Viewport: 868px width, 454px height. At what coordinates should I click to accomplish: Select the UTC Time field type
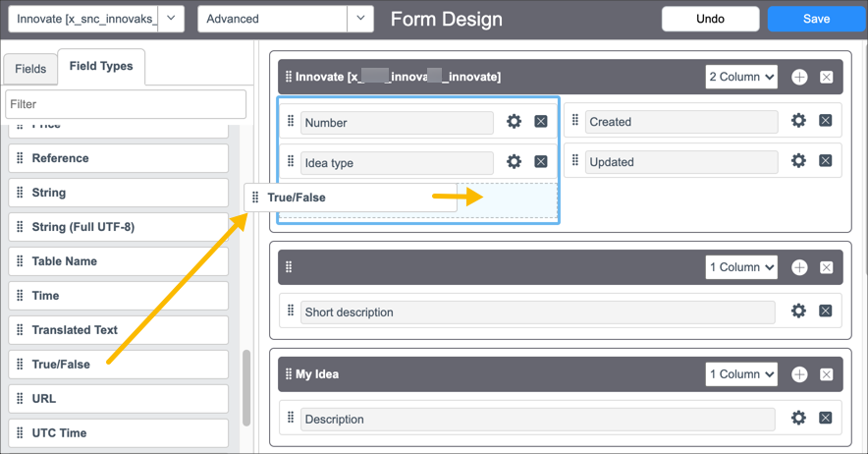119,433
